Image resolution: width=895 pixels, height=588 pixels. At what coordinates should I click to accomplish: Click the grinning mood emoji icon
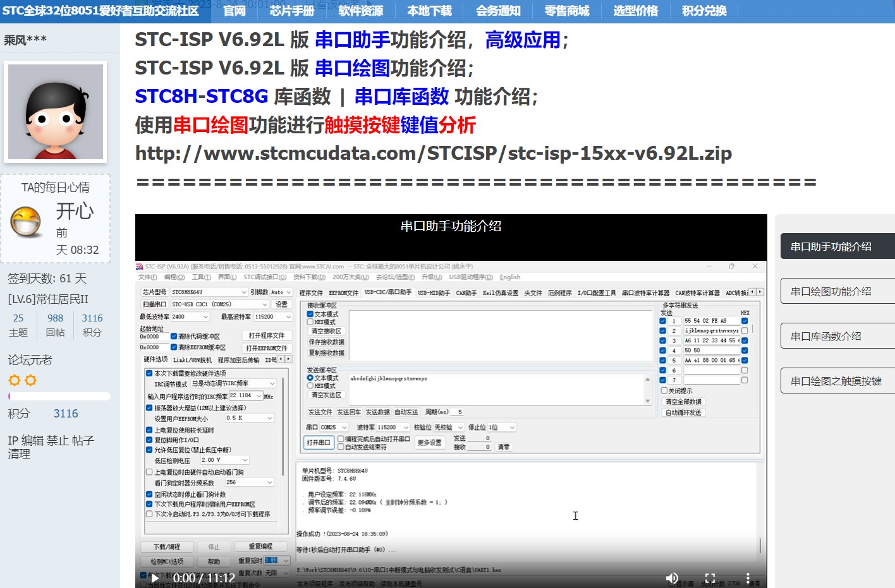pos(27,222)
